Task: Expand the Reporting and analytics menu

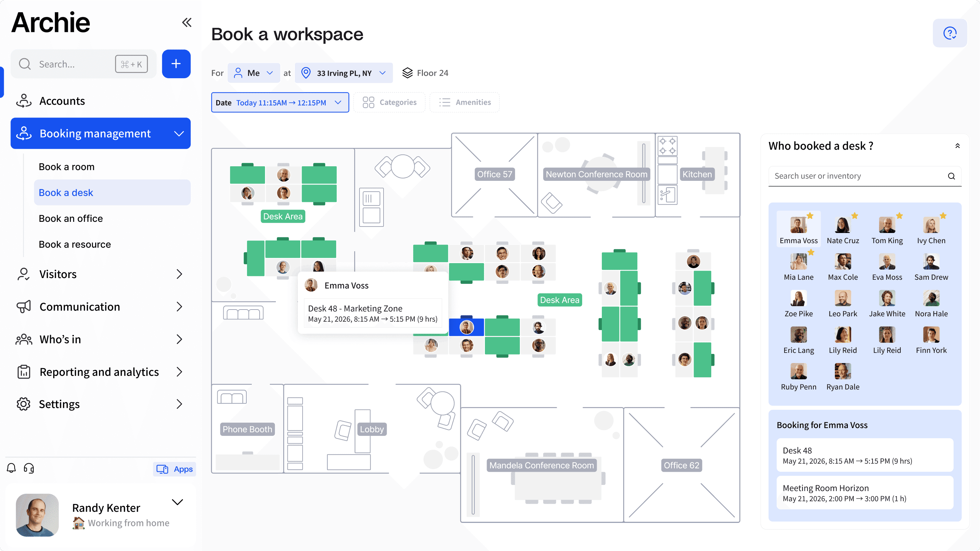Action: point(100,372)
